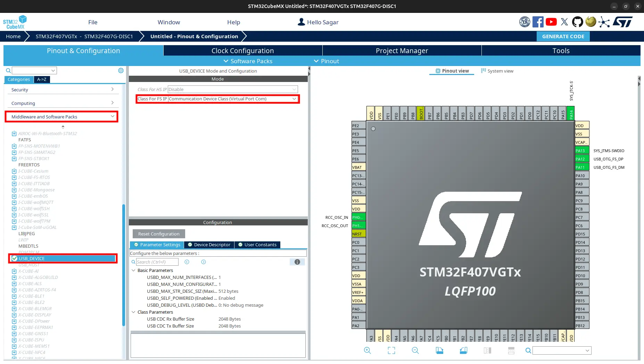The width and height of the screenshot is (644, 364).
Task: Fit the chip view to the window
Action: click(391, 350)
